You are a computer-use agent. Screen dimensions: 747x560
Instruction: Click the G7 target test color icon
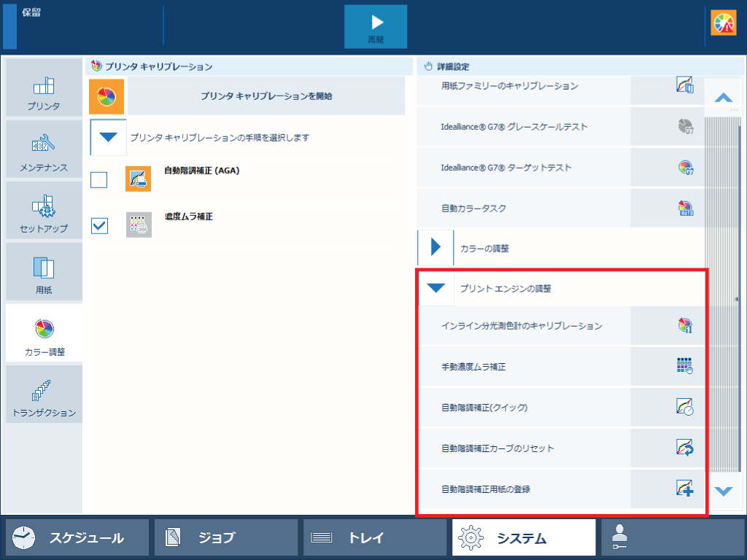click(x=686, y=168)
